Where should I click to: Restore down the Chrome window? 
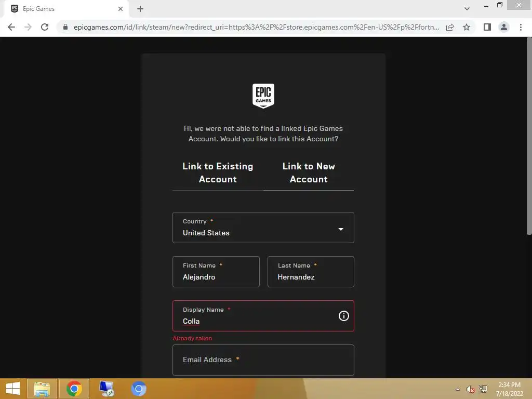point(500,5)
